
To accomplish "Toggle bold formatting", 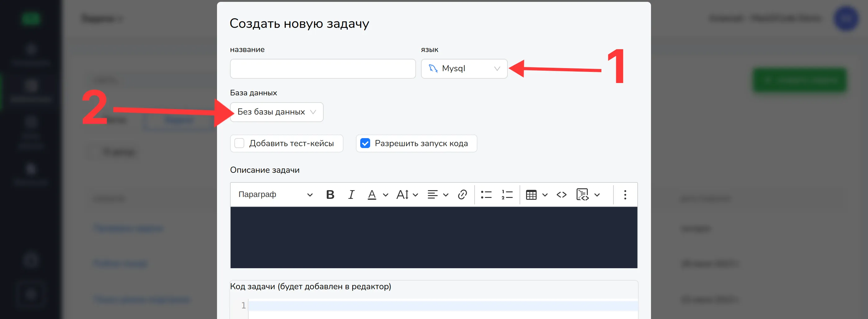I will coord(330,194).
